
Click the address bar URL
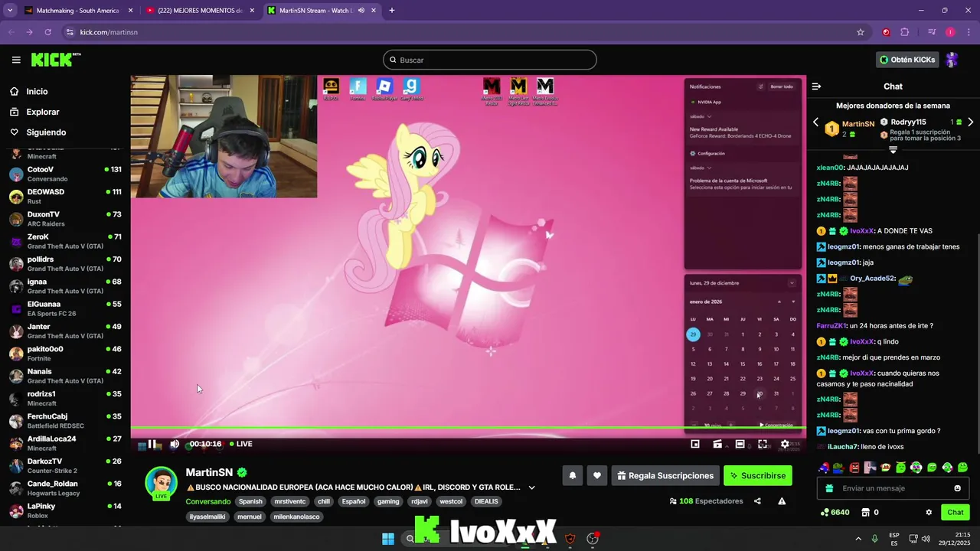(x=109, y=32)
